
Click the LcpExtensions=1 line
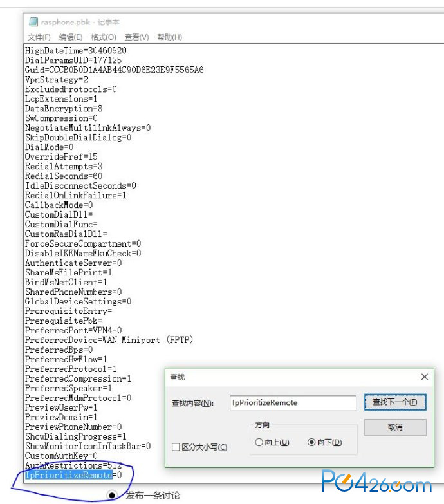click(61, 99)
